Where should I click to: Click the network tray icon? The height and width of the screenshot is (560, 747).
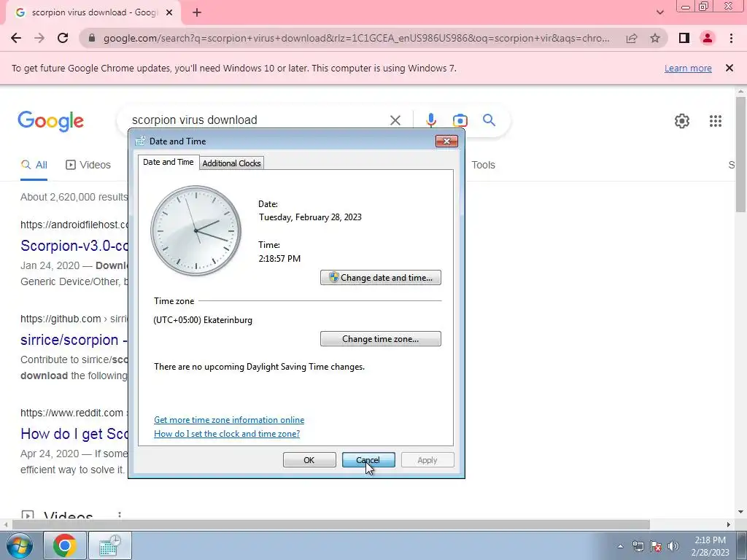(638, 546)
